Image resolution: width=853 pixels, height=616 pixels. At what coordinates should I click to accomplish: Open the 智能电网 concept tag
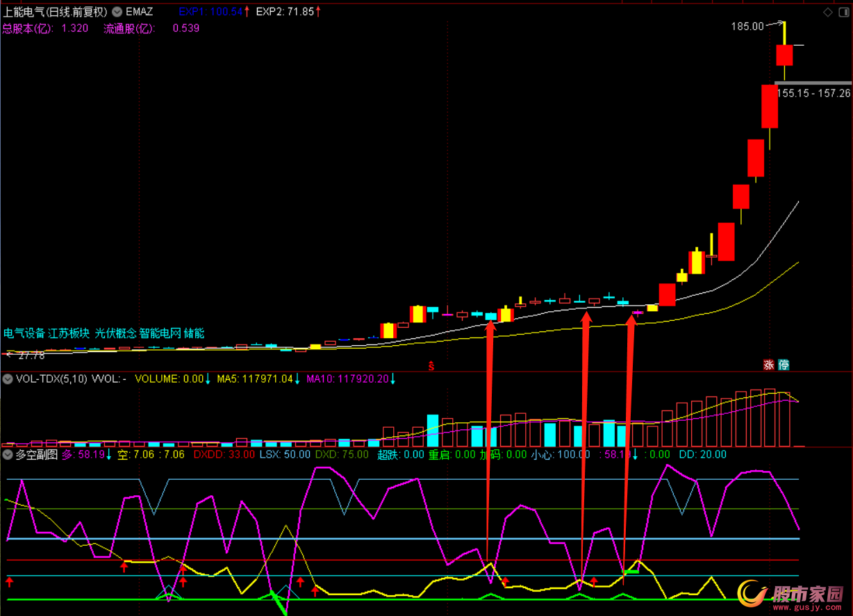click(x=160, y=333)
